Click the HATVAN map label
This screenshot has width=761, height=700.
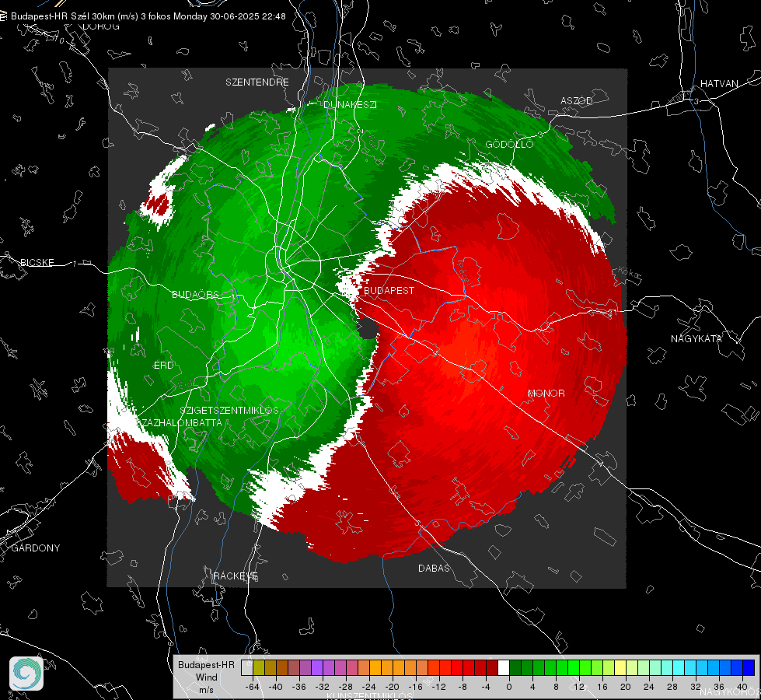pos(719,83)
